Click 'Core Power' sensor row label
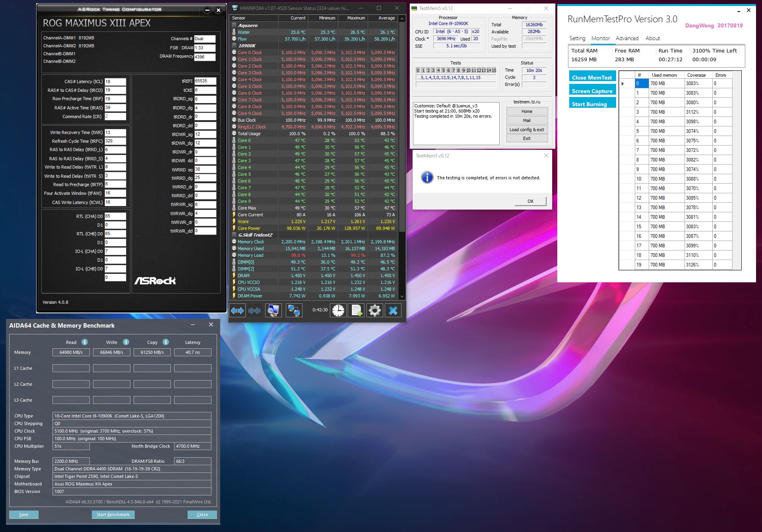Screen dimensions: 762x532 point(249,228)
